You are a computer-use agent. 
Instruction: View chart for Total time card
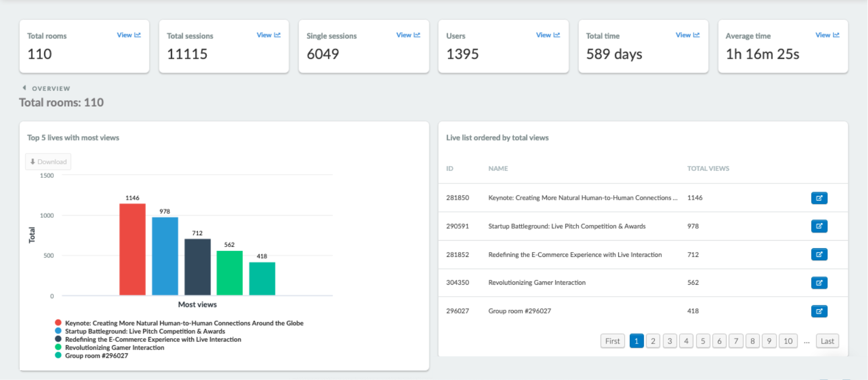click(688, 35)
